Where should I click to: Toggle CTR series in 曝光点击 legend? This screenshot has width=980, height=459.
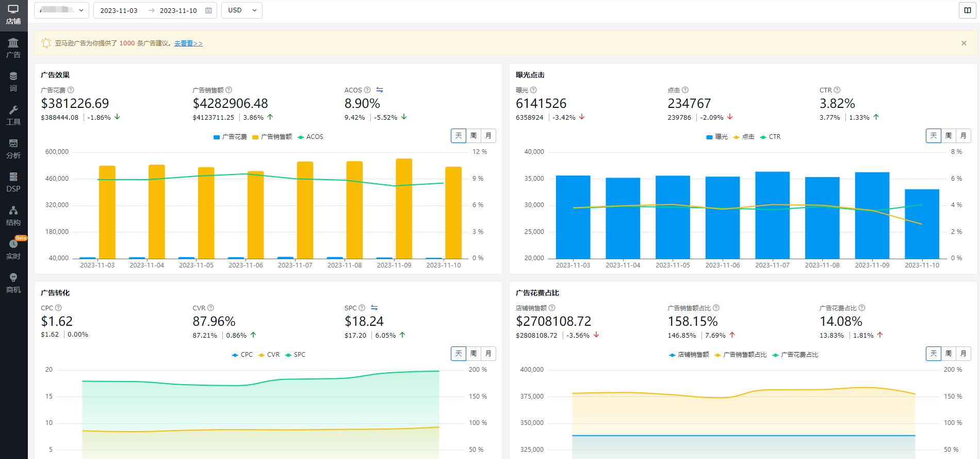coord(771,137)
